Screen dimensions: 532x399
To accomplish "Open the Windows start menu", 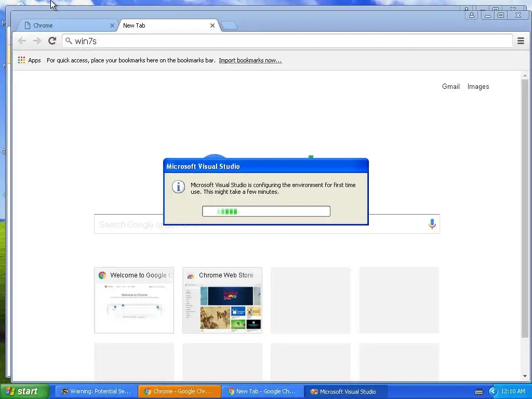I will point(24,391).
